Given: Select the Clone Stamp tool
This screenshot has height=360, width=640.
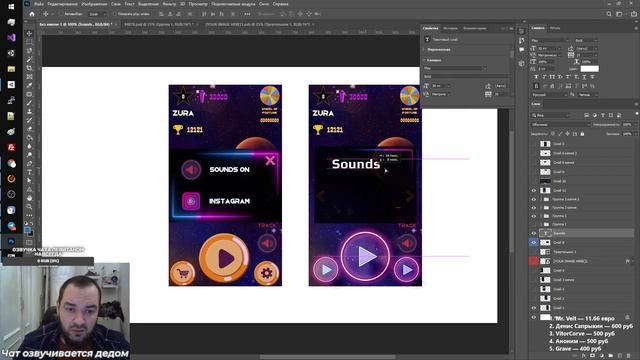Looking at the screenshot, I should coord(29,111).
